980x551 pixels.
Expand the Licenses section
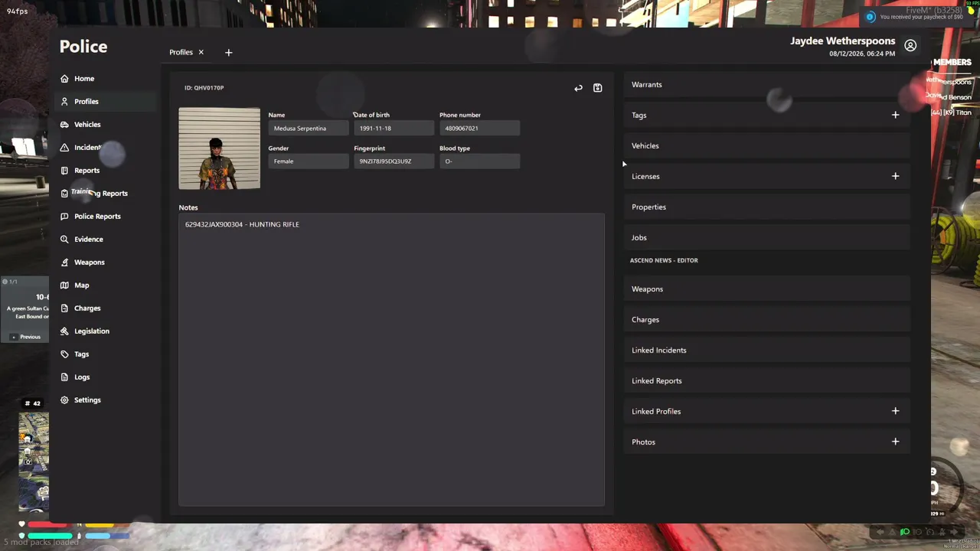coord(767,176)
